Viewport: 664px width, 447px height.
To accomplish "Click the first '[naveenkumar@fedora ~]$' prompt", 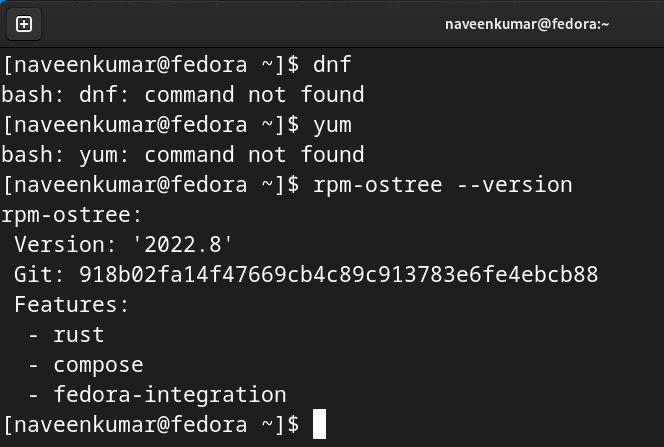I will pos(150,65).
